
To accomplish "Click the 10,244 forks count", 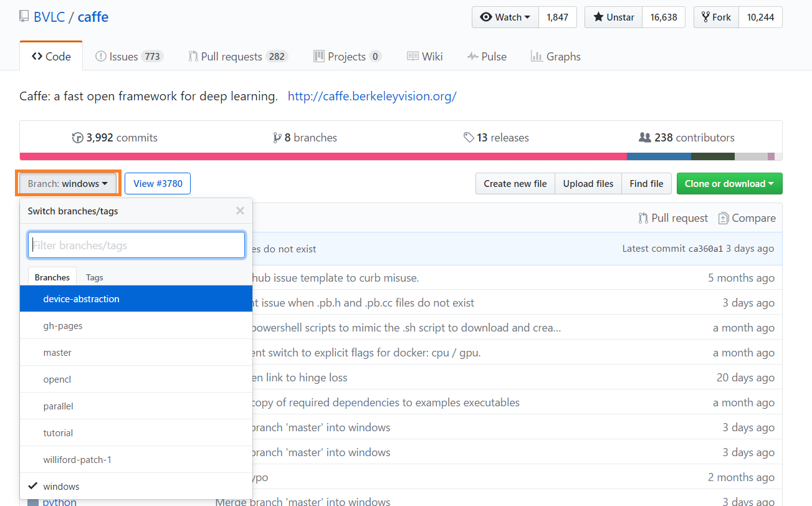I will (x=760, y=17).
